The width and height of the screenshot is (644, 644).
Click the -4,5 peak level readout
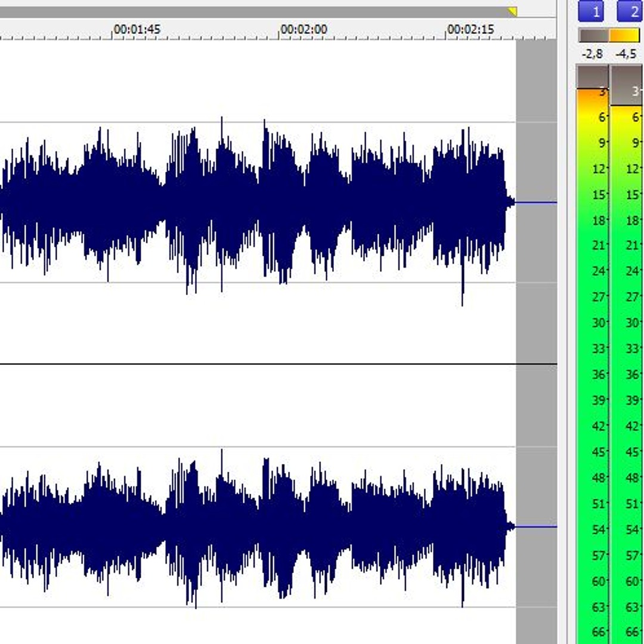tap(626, 54)
